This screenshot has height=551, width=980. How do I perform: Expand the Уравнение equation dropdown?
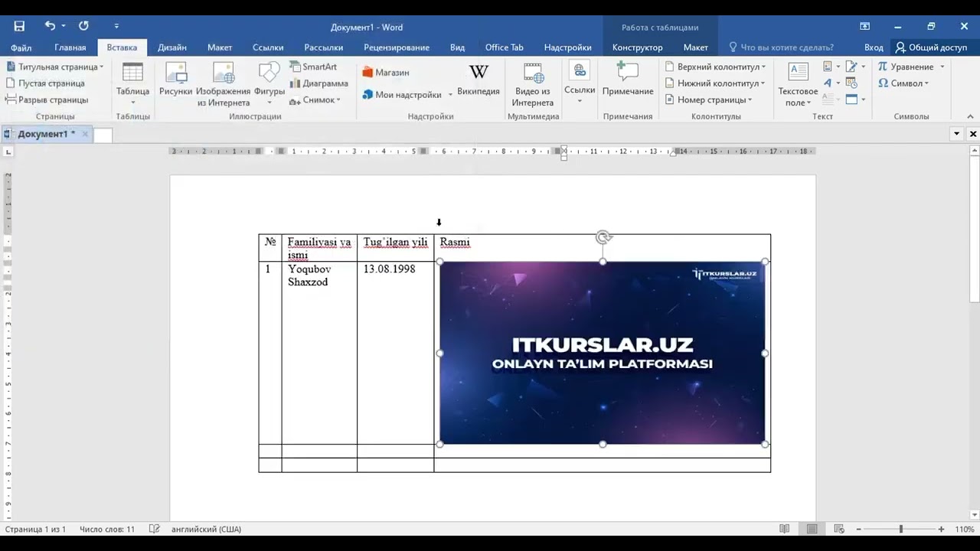(x=942, y=67)
